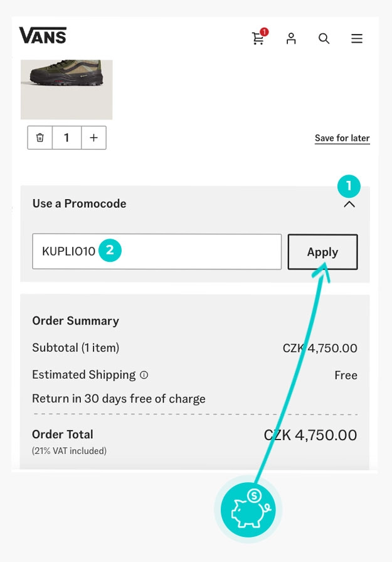Click the item quantity field
Viewport: 392px width, 562px height.
tap(66, 138)
